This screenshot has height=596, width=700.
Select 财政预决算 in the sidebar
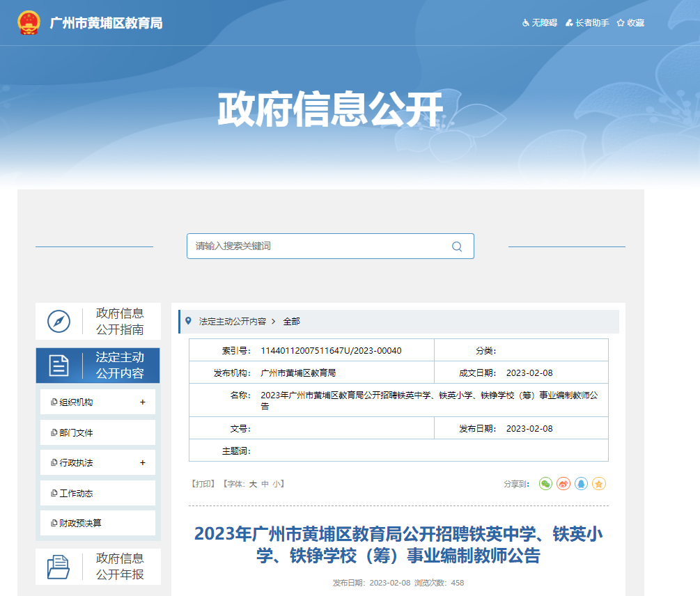[x=80, y=524]
